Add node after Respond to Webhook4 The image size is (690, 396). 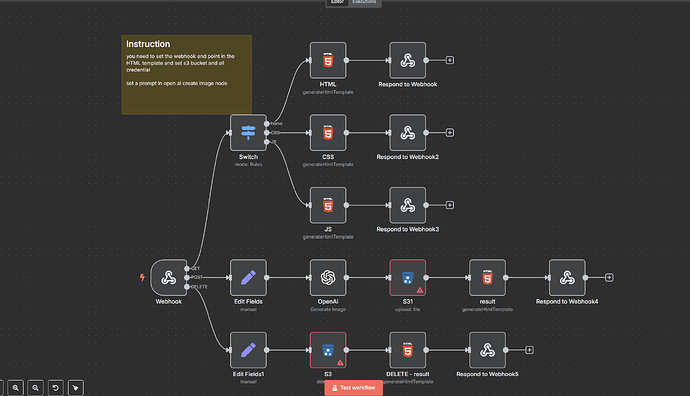(609, 277)
